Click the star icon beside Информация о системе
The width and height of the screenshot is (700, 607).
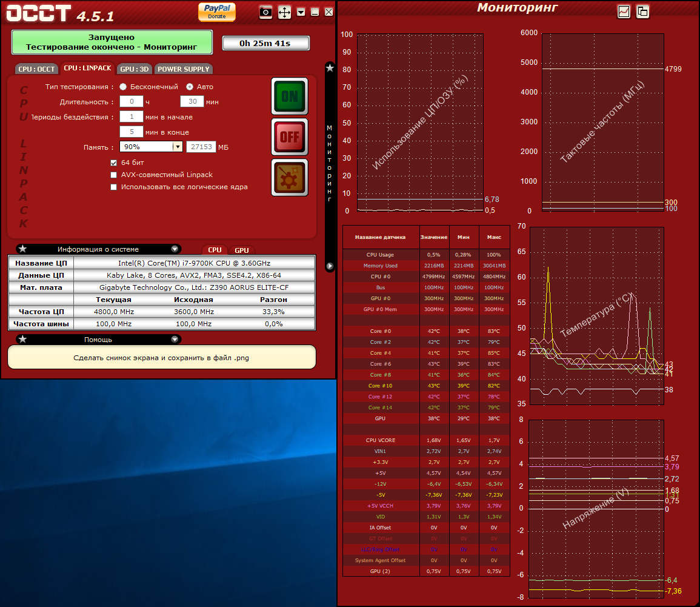23,249
